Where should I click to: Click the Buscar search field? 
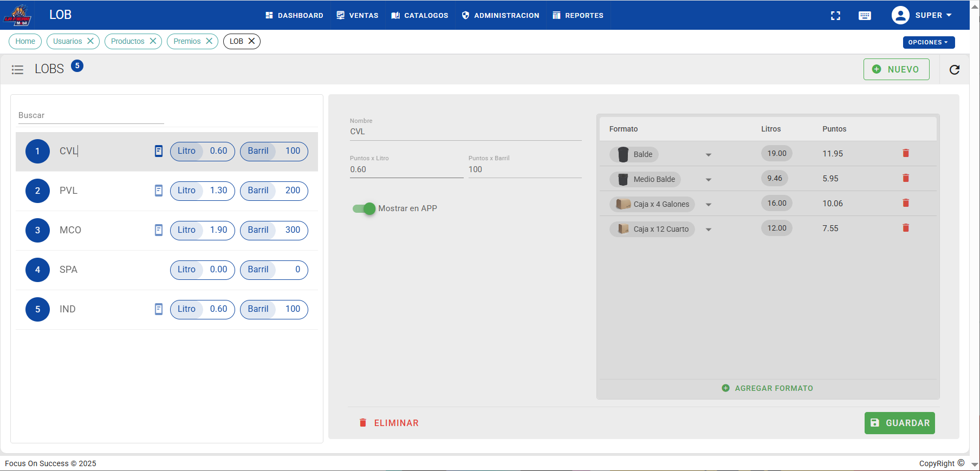pos(90,115)
